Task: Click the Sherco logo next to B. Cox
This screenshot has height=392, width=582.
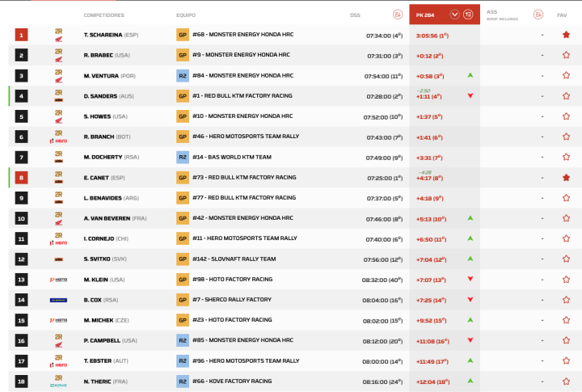Action: pos(58,300)
